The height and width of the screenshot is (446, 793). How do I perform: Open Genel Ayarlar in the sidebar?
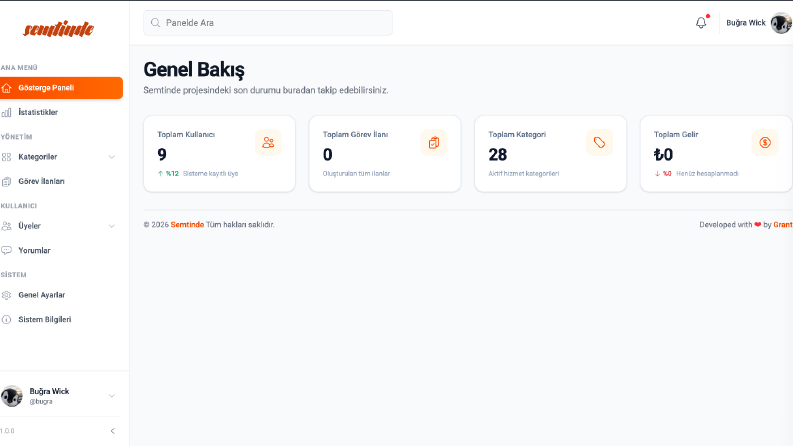coord(61,295)
